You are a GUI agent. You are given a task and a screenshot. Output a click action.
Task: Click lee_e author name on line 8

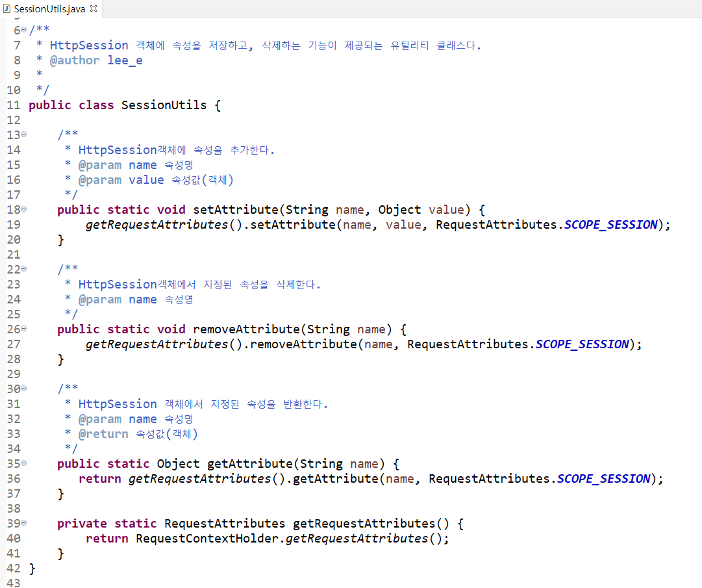(x=125, y=60)
